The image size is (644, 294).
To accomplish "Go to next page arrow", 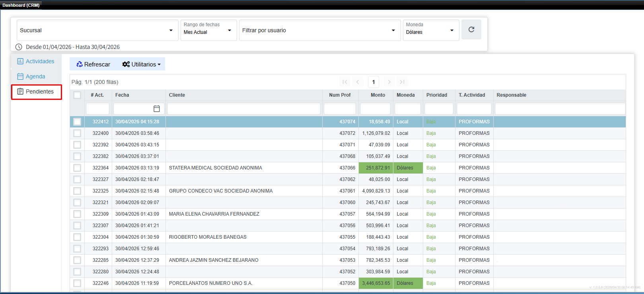I will point(389,82).
